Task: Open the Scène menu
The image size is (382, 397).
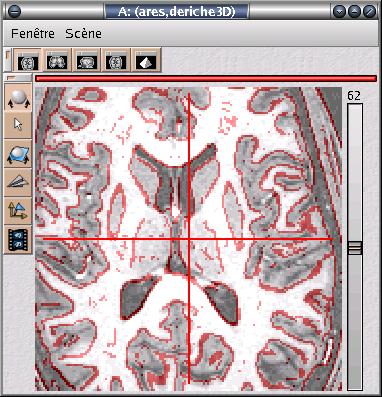Action: tap(83, 33)
